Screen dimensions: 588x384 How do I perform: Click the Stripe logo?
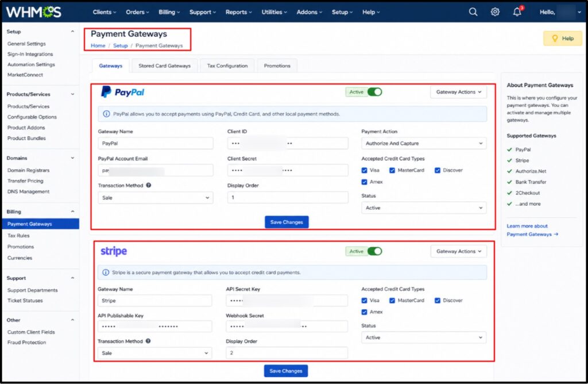click(114, 251)
